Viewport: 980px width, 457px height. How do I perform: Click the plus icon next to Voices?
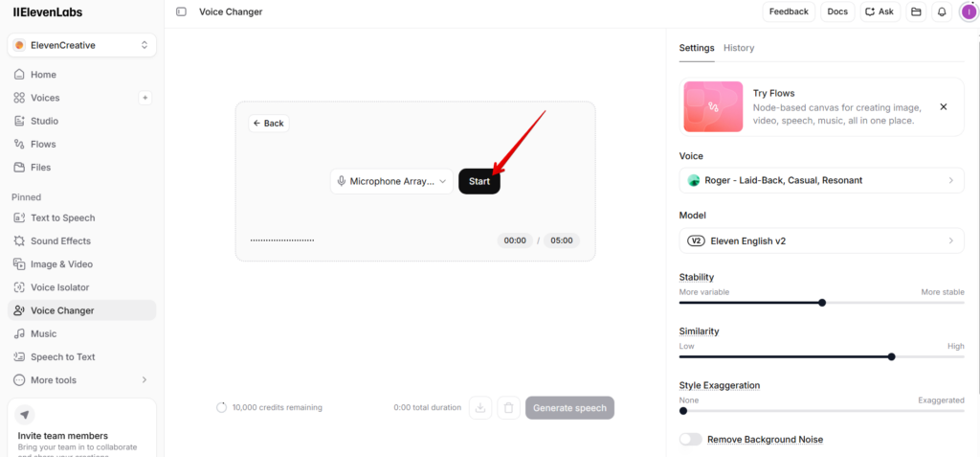pos(145,98)
